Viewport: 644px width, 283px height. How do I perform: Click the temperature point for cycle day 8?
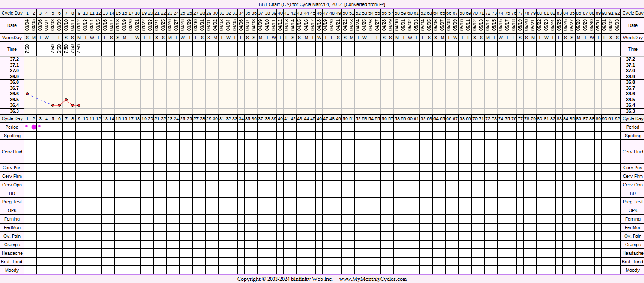coord(73,105)
